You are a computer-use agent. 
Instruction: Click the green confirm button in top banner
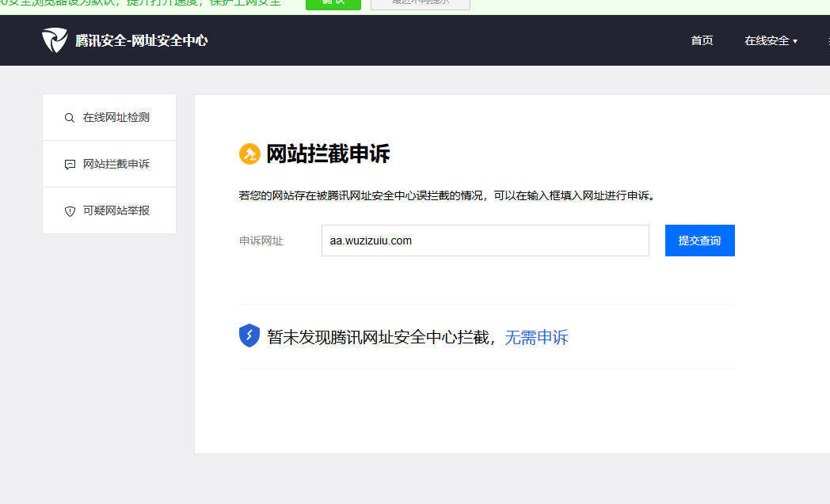click(x=333, y=4)
